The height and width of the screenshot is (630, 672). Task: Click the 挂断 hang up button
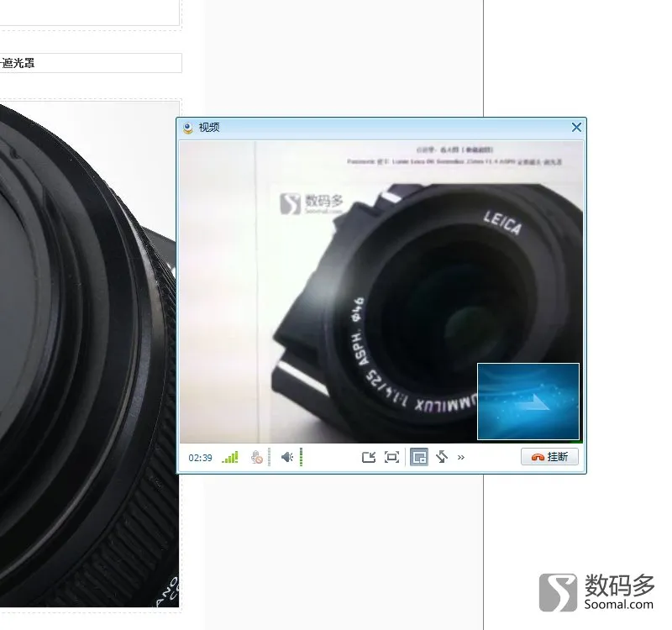tap(549, 457)
